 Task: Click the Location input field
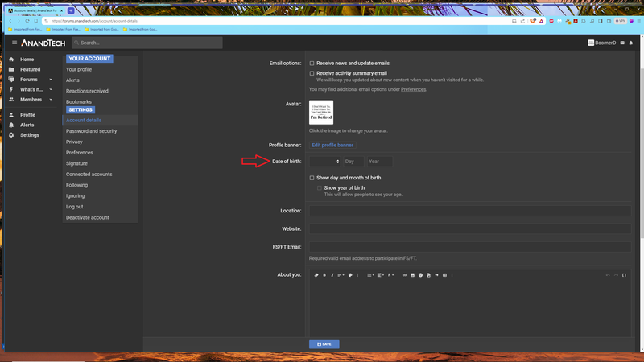tap(470, 211)
